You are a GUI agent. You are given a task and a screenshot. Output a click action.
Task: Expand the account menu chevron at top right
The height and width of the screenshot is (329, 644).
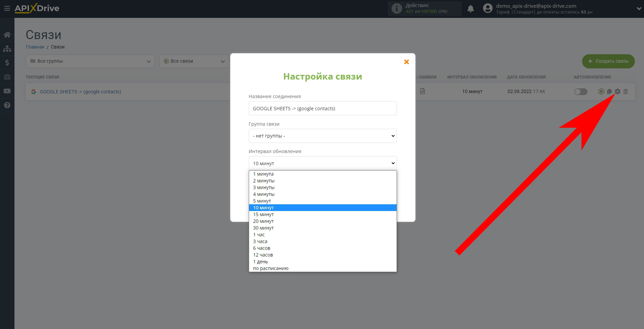pos(639,9)
